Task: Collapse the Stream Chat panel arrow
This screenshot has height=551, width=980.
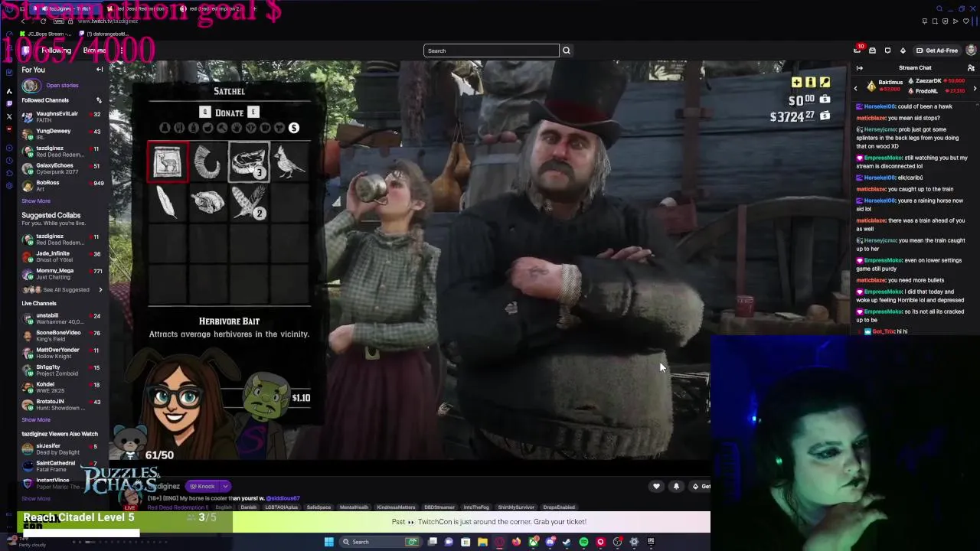Action: pos(859,68)
